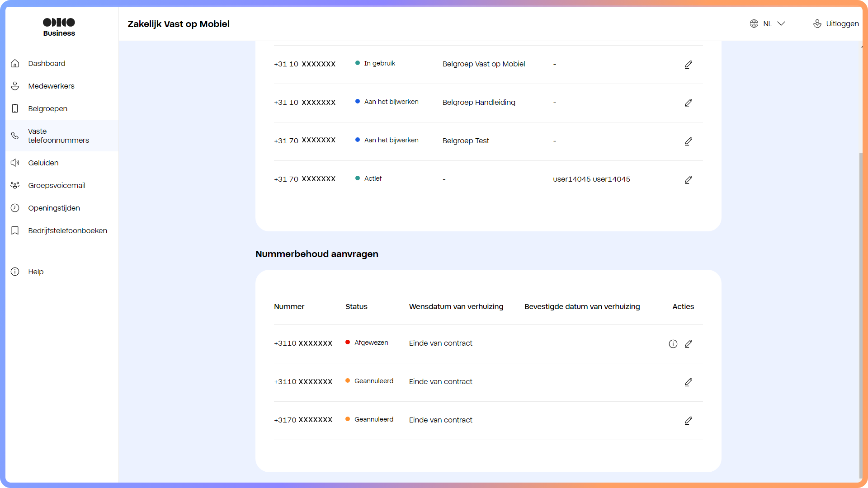The image size is (868, 488).
Task: Click the globe language icon
Action: tap(754, 23)
